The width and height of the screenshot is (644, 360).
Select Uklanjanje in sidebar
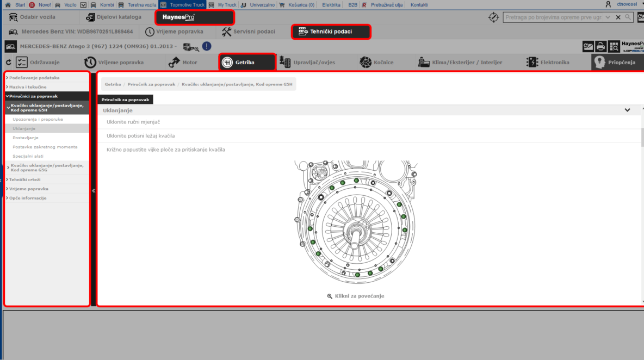[24, 128]
